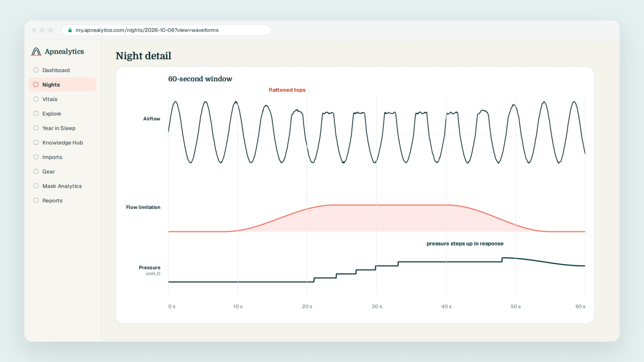Click the Apnealytics logo icon
The height and width of the screenshot is (362, 644).
tap(36, 51)
